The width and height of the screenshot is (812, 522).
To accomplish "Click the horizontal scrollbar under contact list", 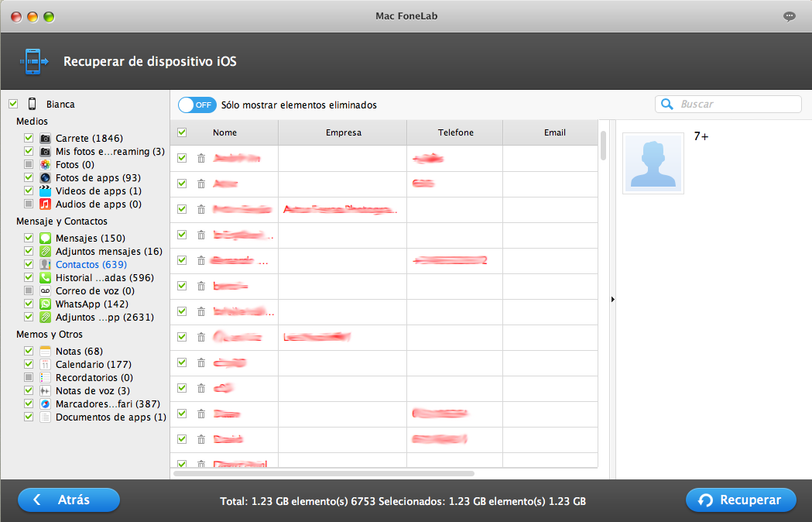I will 324,473.
